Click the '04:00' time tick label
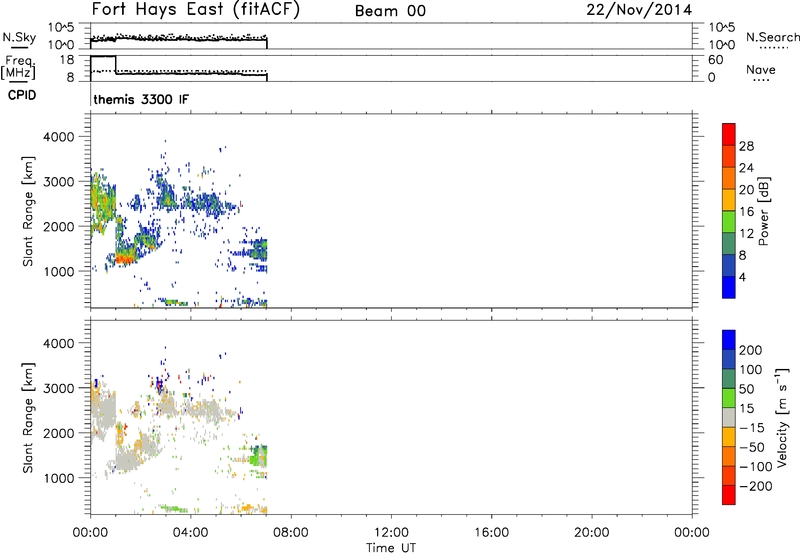Screen dimensions: 800x554 (x=190, y=533)
